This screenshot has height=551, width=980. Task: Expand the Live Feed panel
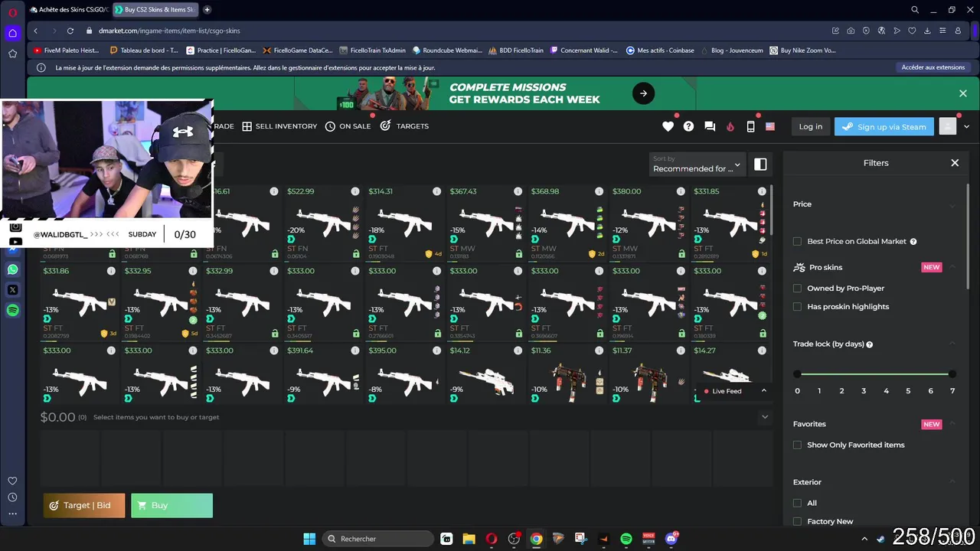(763, 391)
